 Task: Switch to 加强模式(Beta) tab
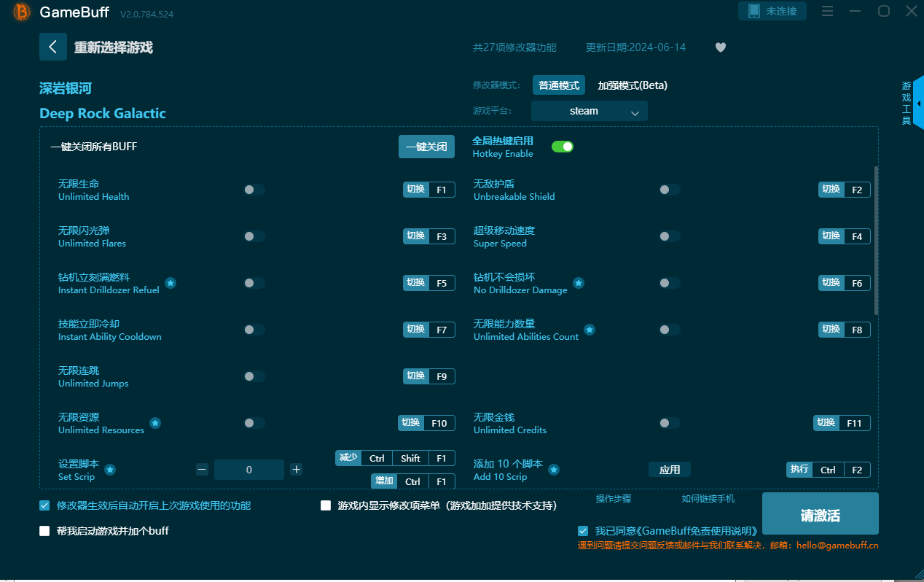click(633, 85)
